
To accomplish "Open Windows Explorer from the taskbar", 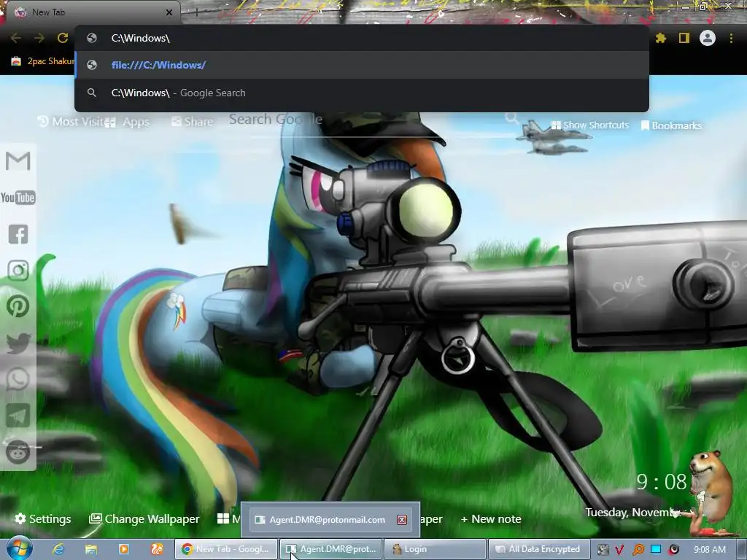I will [91, 549].
